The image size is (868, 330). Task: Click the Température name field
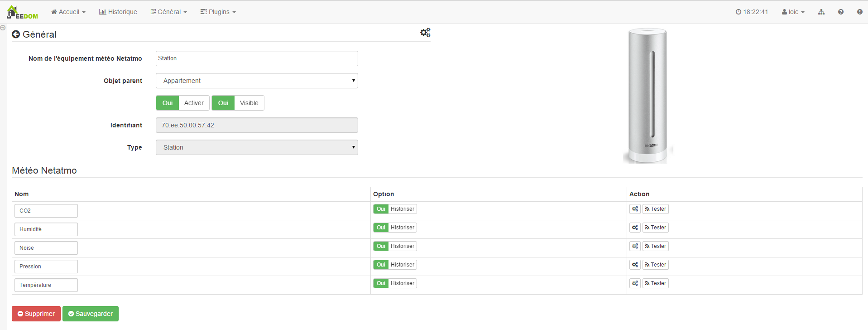pos(46,285)
